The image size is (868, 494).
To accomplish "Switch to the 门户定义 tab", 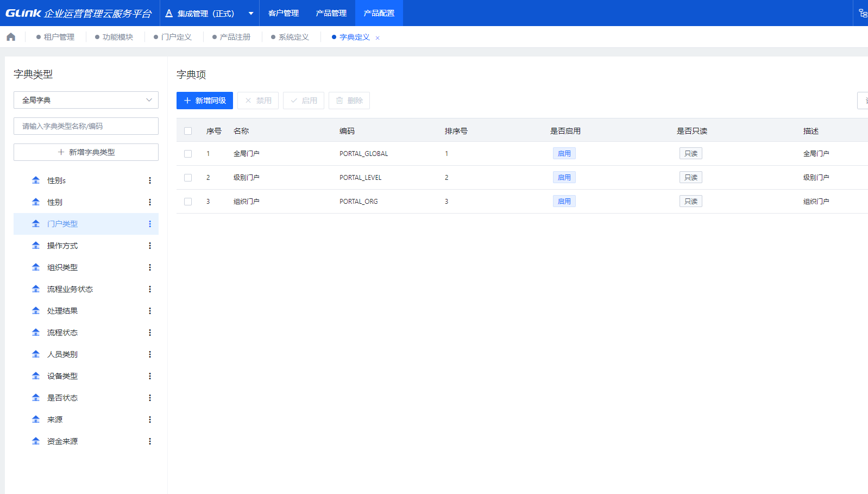I will coord(173,37).
